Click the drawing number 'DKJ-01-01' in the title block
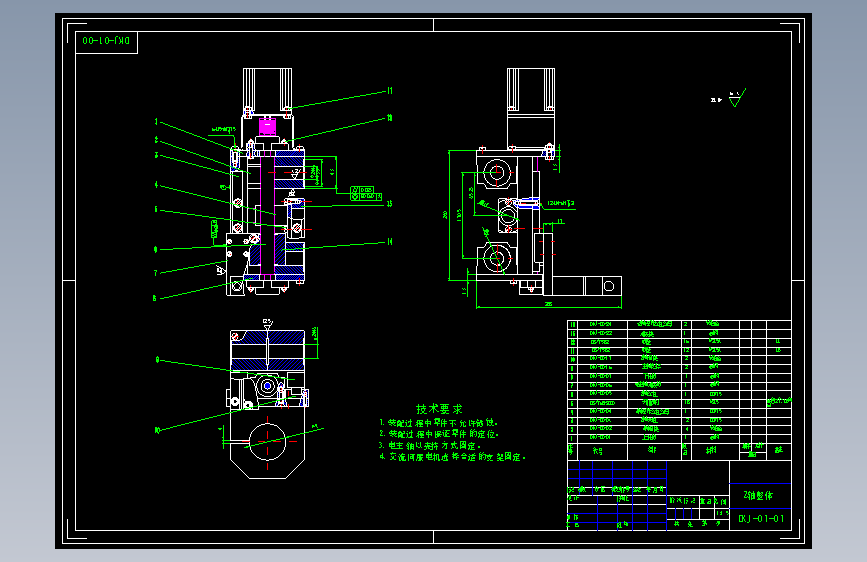This screenshot has width=867, height=562. click(761, 519)
